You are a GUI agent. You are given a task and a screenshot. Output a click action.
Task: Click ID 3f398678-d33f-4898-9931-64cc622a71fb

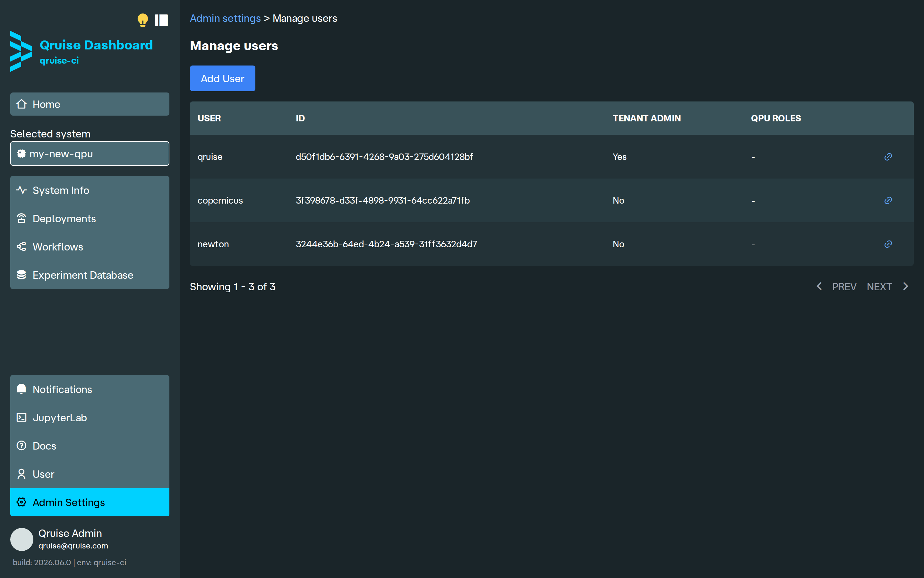tap(382, 200)
